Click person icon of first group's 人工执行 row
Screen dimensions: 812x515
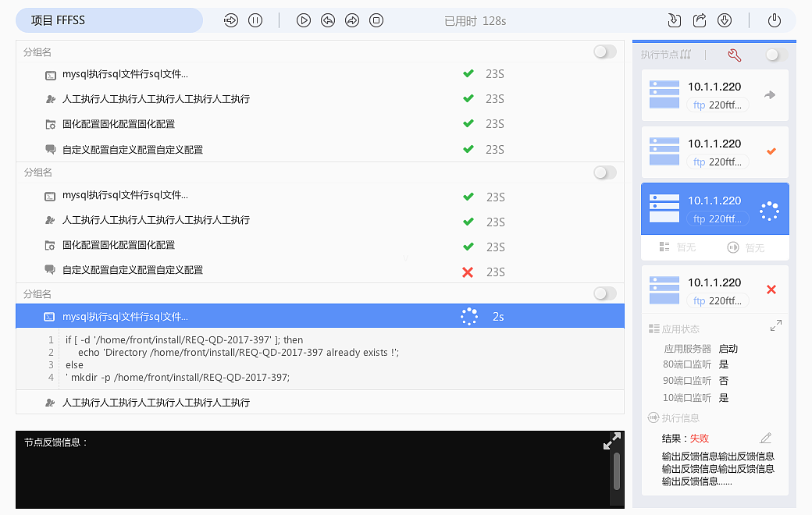[x=50, y=99]
